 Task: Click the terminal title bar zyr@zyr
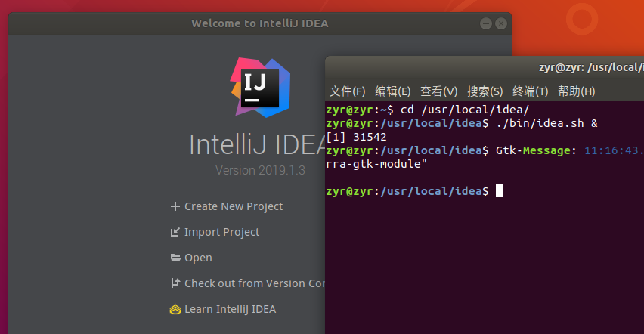pyautogui.click(x=485, y=67)
